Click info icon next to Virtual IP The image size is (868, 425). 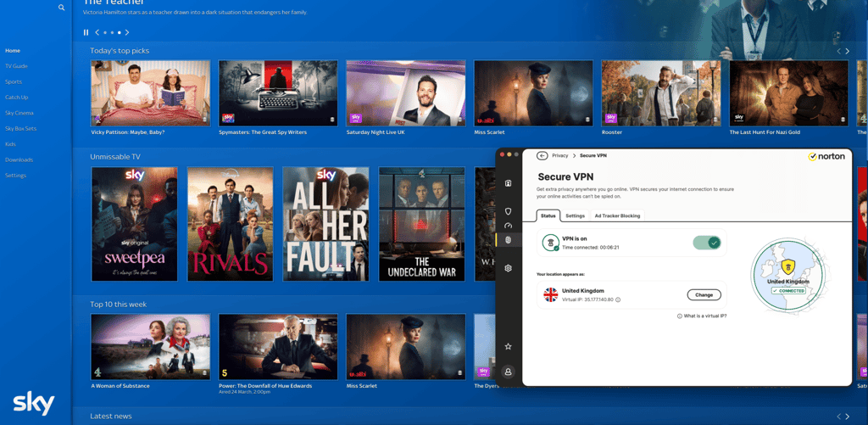tap(618, 299)
